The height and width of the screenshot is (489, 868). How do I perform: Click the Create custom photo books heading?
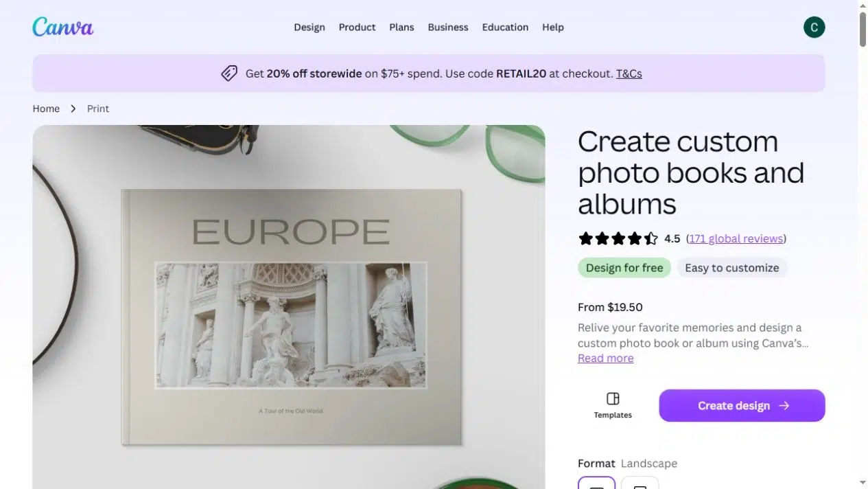pos(691,172)
